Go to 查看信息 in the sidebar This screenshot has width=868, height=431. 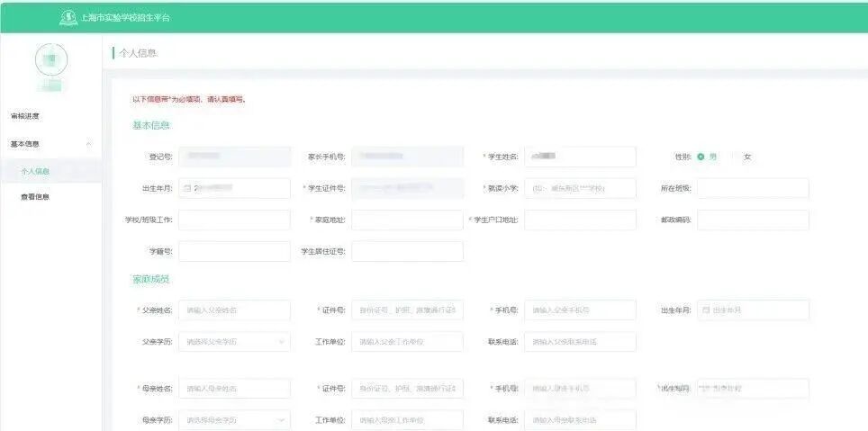click(x=35, y=197)
